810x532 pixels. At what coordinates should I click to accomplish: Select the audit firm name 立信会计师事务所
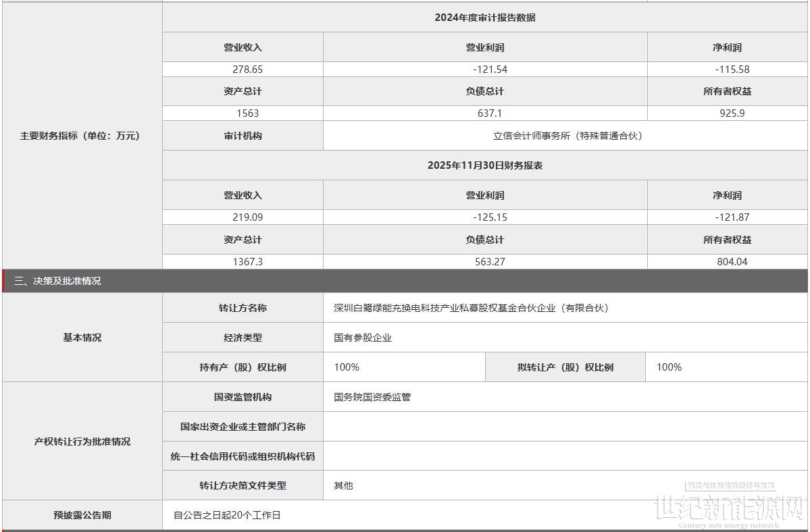(x=567, y=136)
